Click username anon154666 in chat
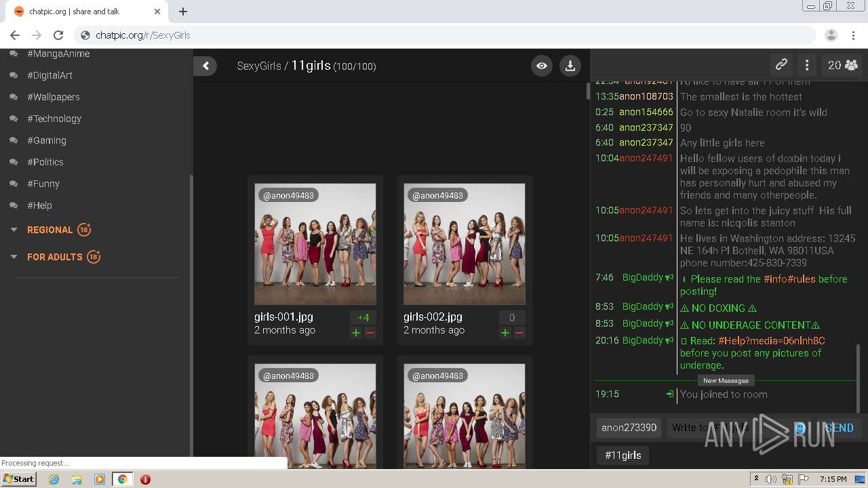 [x=646, y=113]
